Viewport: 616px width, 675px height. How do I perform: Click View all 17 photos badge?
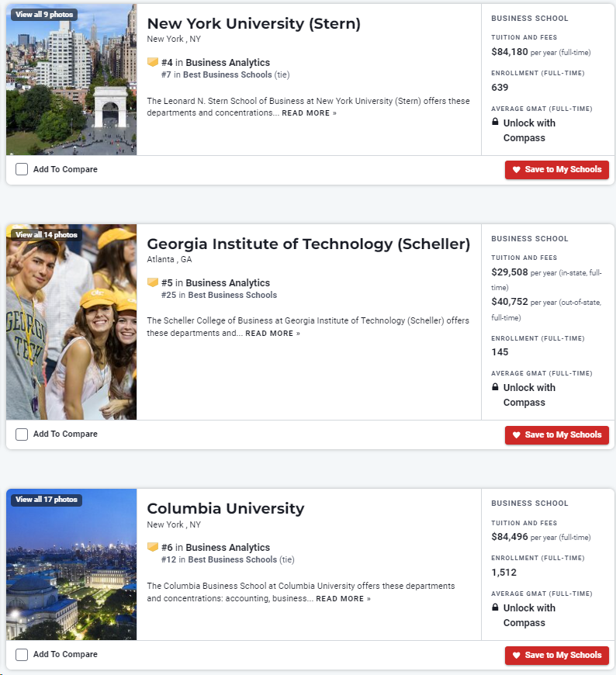[47, 500]
